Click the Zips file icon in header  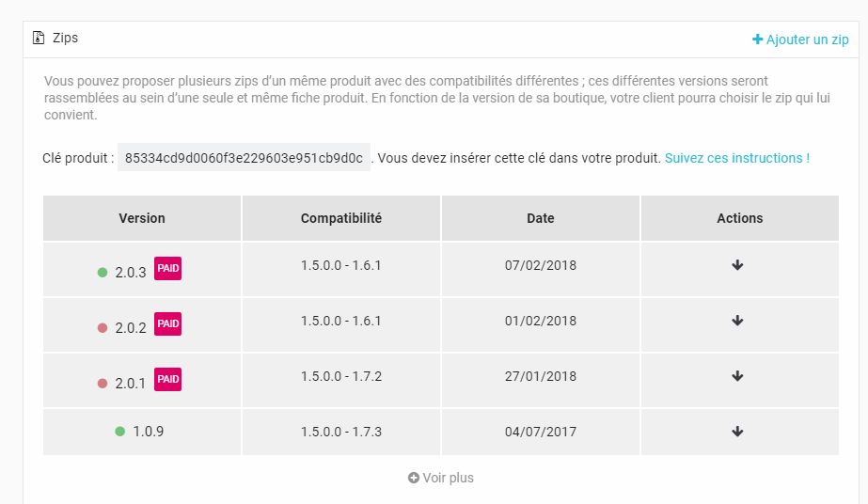pos(39,38)
